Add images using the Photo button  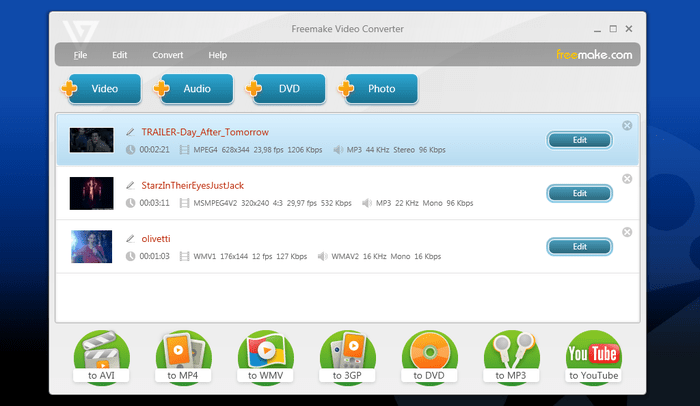pyautogui.click(x=379, y=89)
